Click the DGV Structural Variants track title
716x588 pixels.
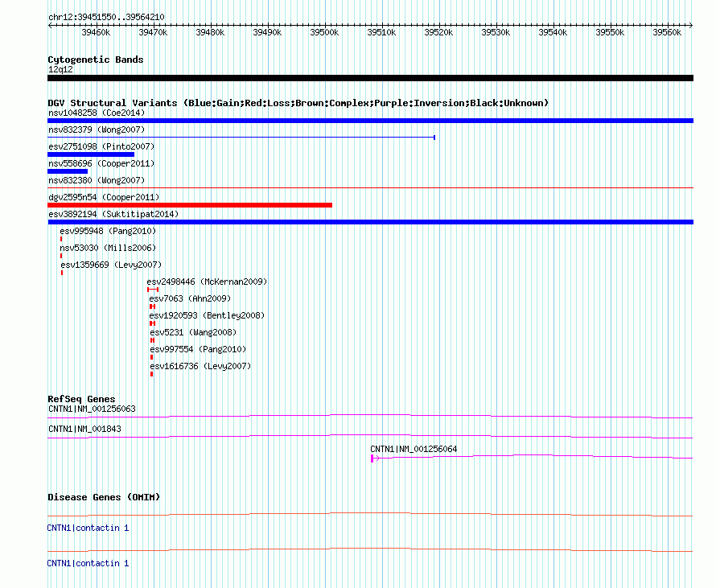298,103
